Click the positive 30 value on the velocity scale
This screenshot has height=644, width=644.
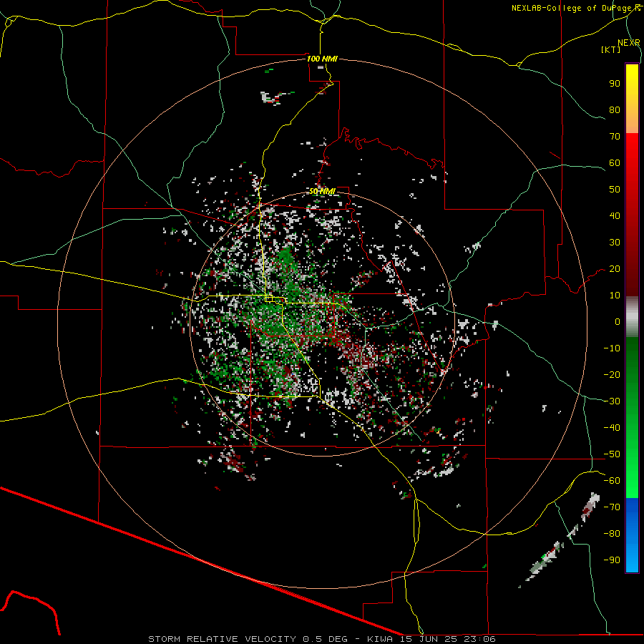click(x=615, y=243)
